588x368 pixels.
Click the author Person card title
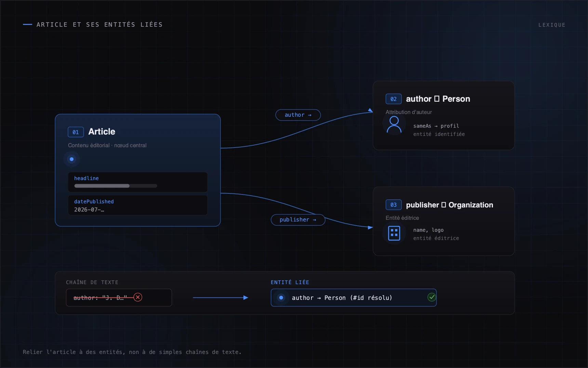(438, 99)
